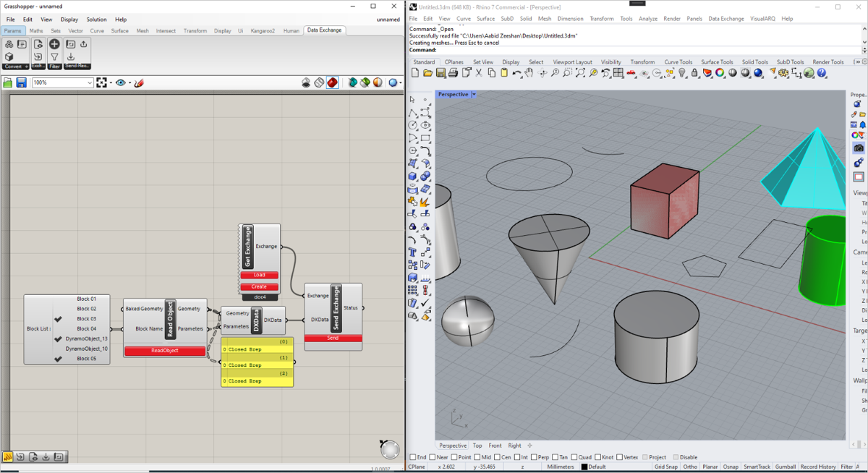Select the Pan hand tool in Rhino

[529, 73]
